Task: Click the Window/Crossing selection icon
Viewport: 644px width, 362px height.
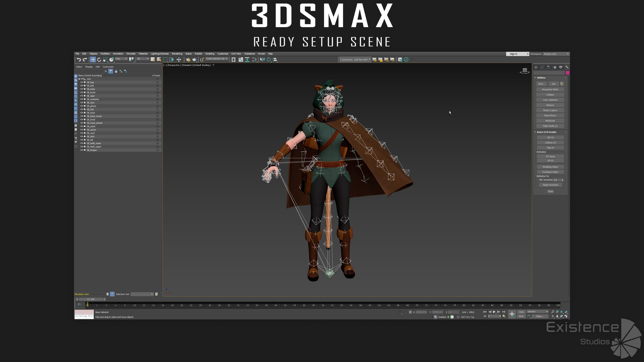Action: [171, 60]
